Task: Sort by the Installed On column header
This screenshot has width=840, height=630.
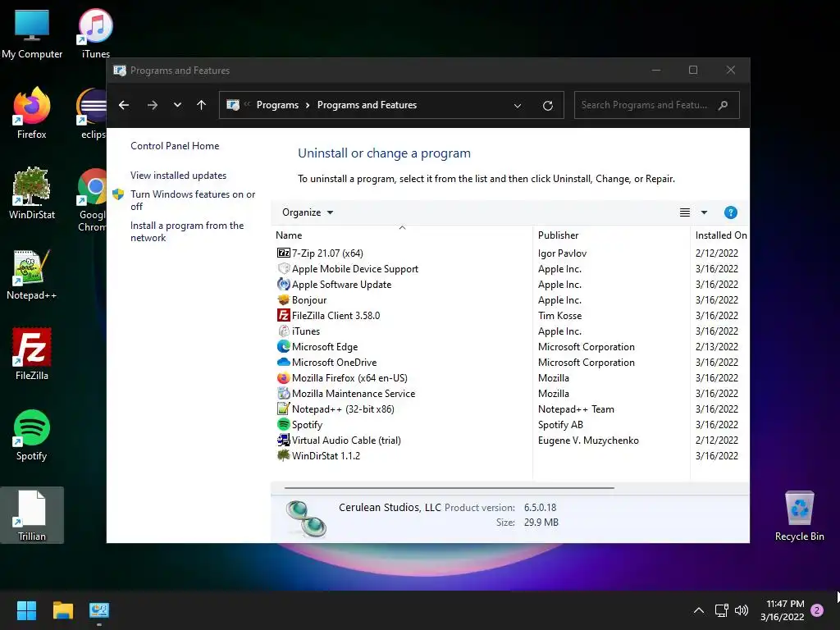Action: [720, 235]
